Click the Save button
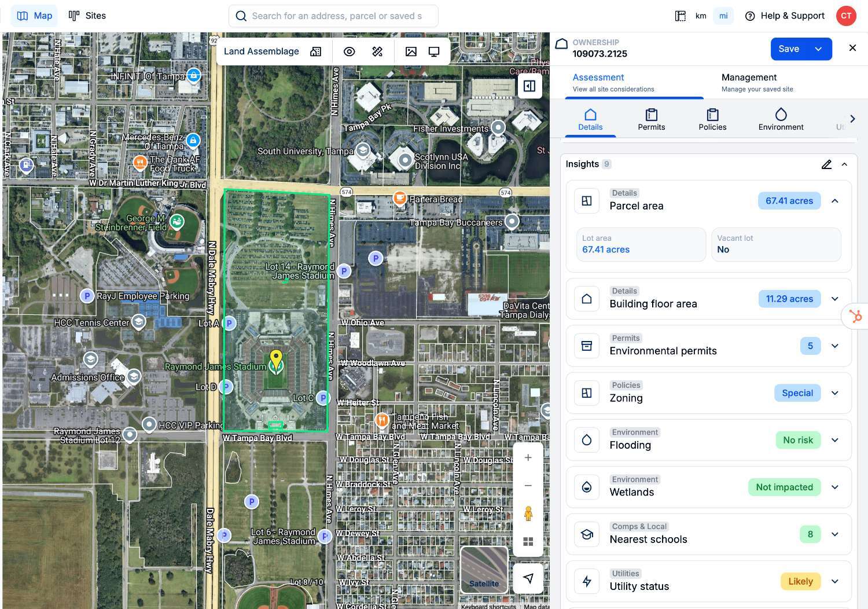The height and width of the screenshot is (609, 868). (788, 49)
